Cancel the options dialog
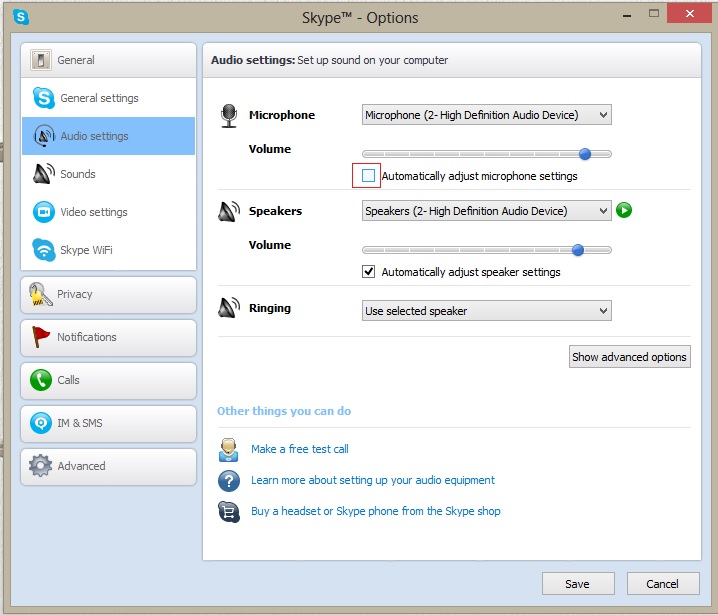Viewport: 718px width, 615px height. 663,583
